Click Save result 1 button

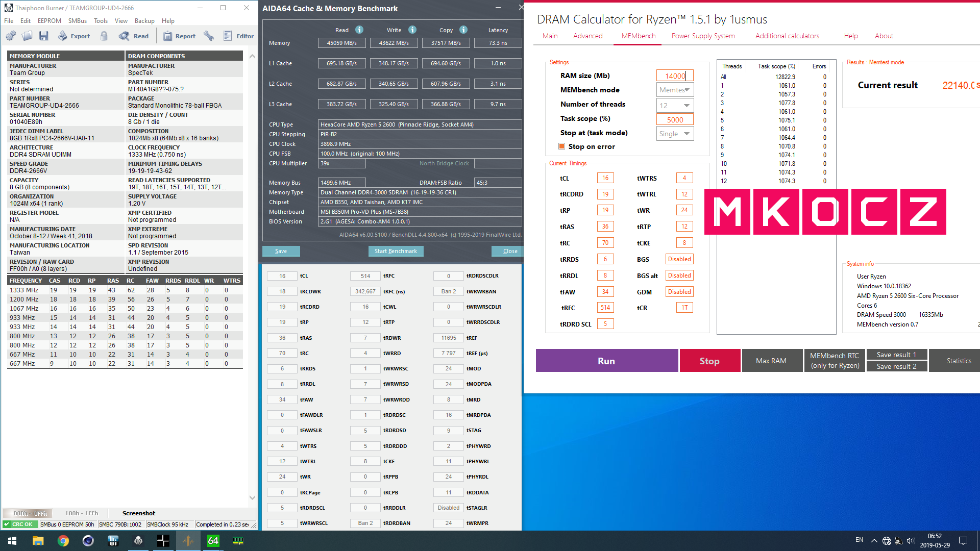click(x=897, y=355)
